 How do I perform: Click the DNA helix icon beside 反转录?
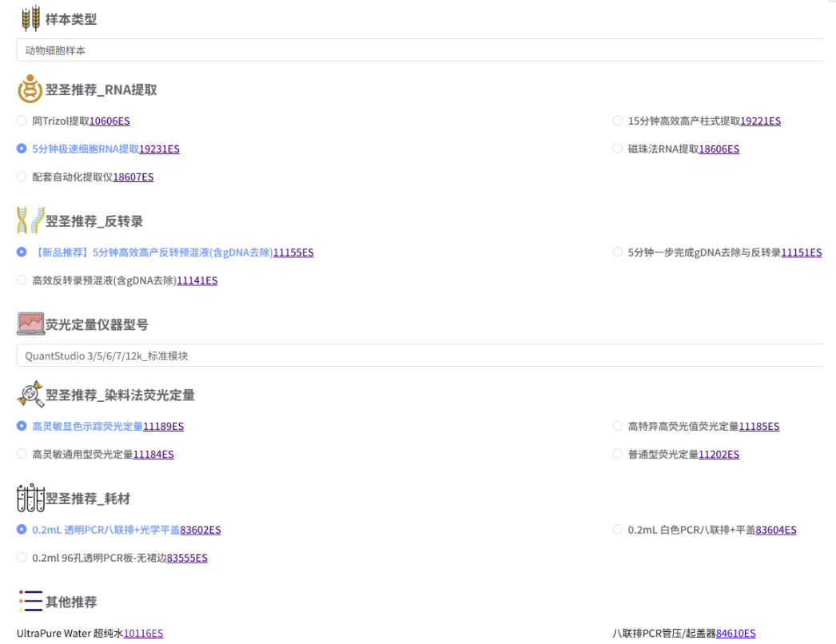tap(30, 221)
